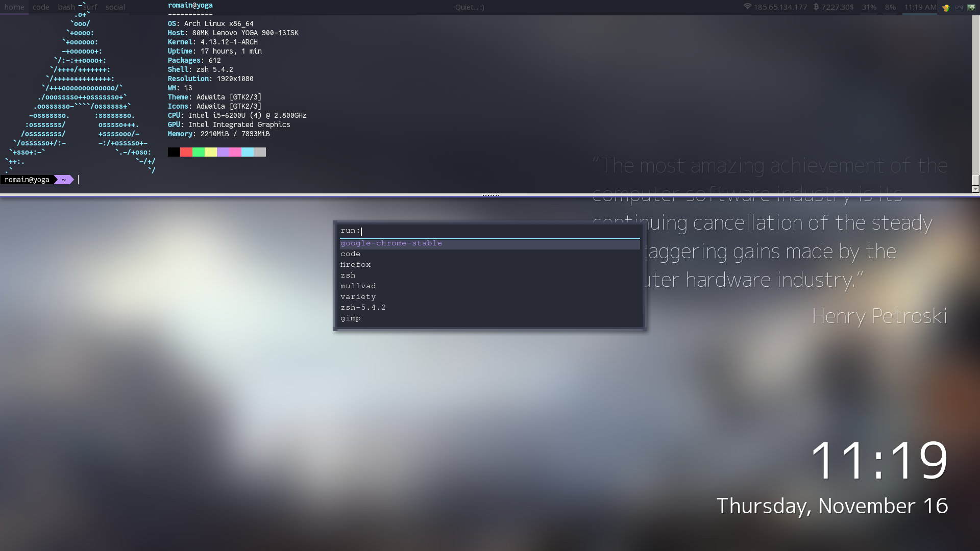Click terminal scrollbar down arrow
Screen dimensions: 980x551
[x=975, y=189]
